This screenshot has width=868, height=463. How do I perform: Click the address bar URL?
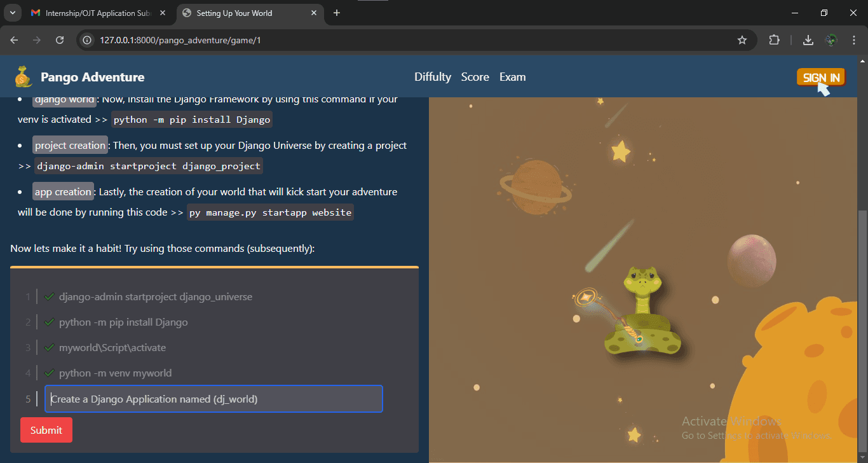point(180,40)
